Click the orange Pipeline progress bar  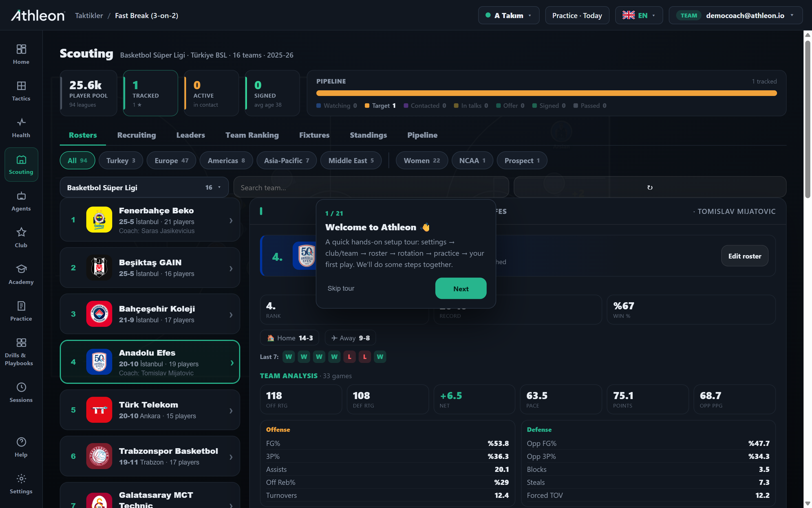click(x=547, y=93)
